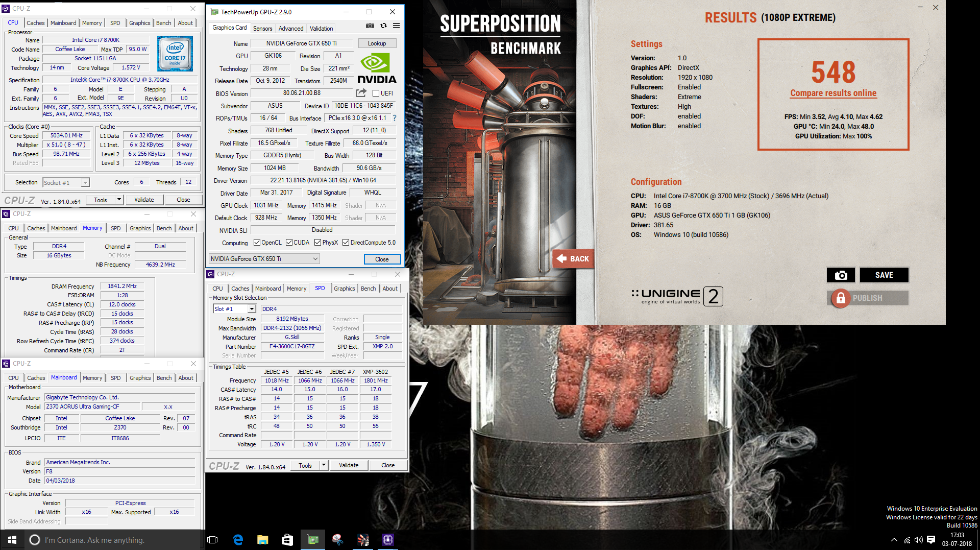Click the GPU Clock 1031 MHz field
This screenshot has height=550, width=980.
point(266,205)
